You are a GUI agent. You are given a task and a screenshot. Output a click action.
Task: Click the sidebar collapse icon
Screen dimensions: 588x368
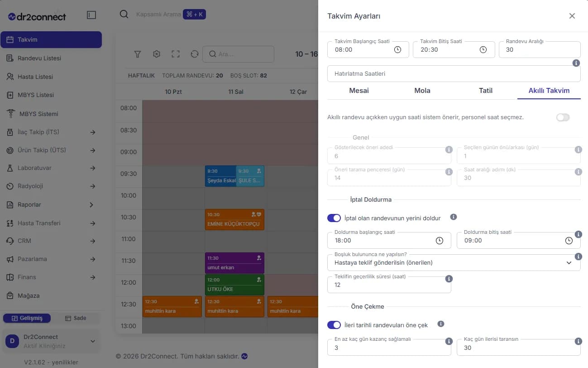(x=91, y=15)
